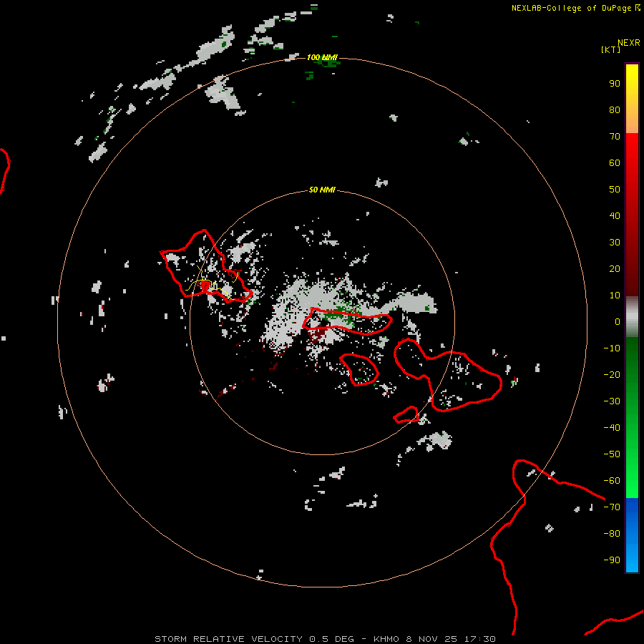Click the -60 value on velocity scale

pos(612,481)
